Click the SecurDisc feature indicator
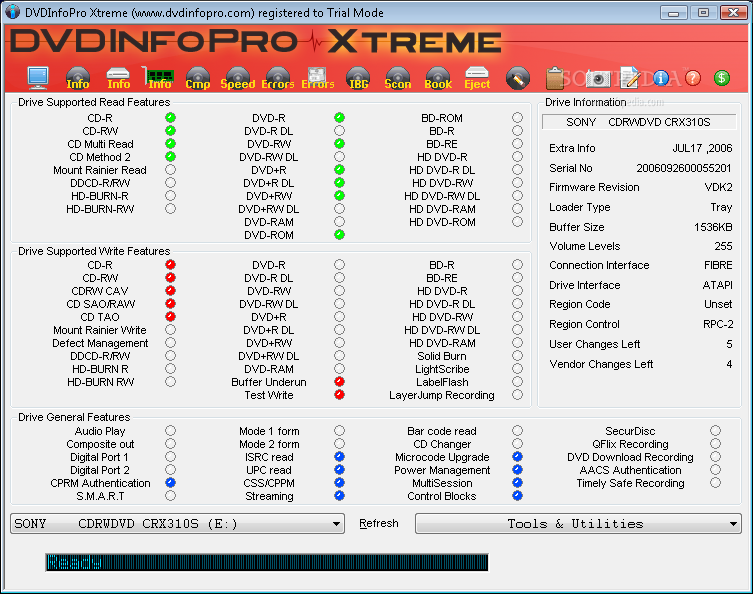 716,431
